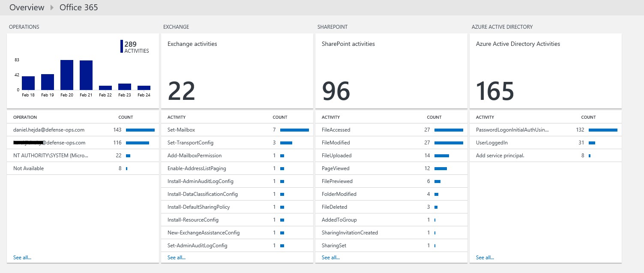Image resolution: width=644 pixels, height=273 pixels.
Task: Select the Feb 23 bar in chart
Action: pyautogui.click(x=125, y=87)
